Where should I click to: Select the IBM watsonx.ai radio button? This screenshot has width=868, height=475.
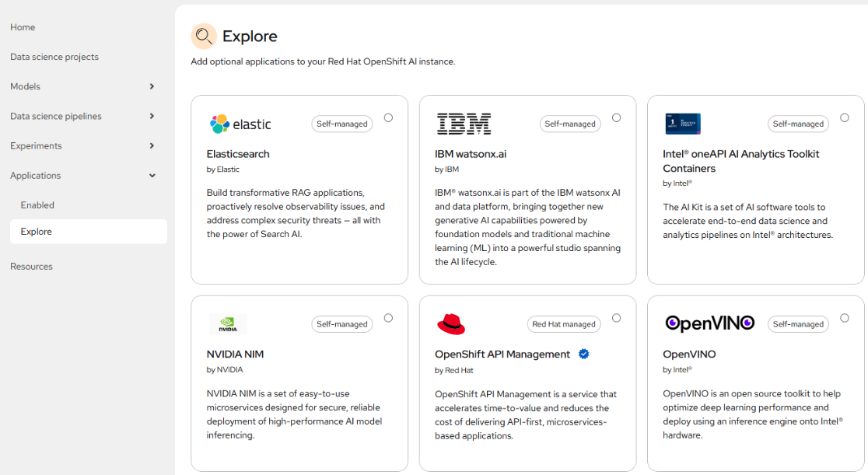tap(616, 118)
